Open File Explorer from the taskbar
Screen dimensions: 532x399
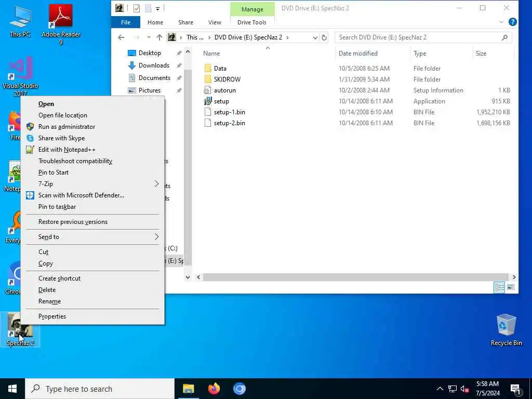pos(188,389)
